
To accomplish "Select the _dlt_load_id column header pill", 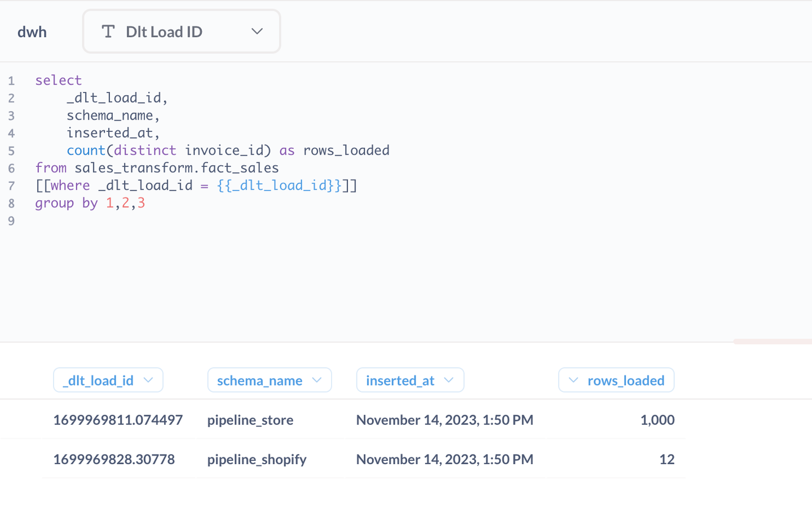I will [98, 380].
